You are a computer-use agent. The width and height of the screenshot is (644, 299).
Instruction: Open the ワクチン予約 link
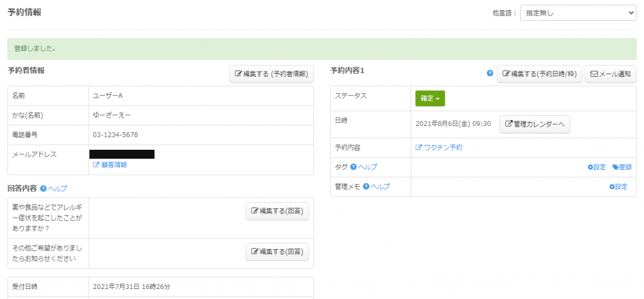tap(439, 147)
